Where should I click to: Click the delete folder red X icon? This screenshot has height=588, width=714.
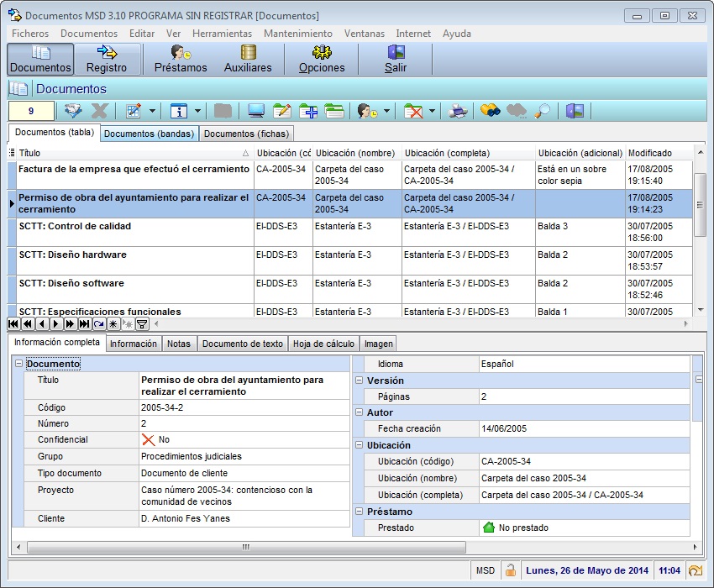pos(413,111)
